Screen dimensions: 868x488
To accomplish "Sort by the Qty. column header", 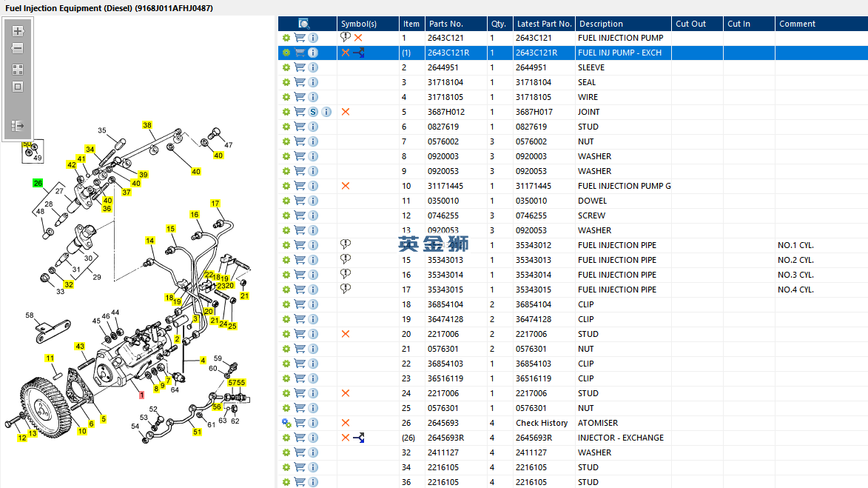I will click(500, 24).
